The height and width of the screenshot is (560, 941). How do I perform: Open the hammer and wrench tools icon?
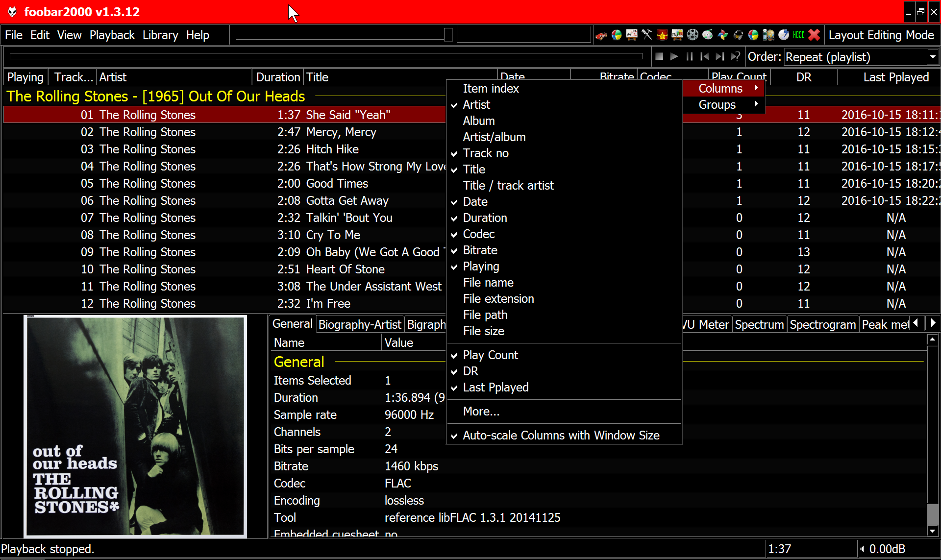pos(647,35)
